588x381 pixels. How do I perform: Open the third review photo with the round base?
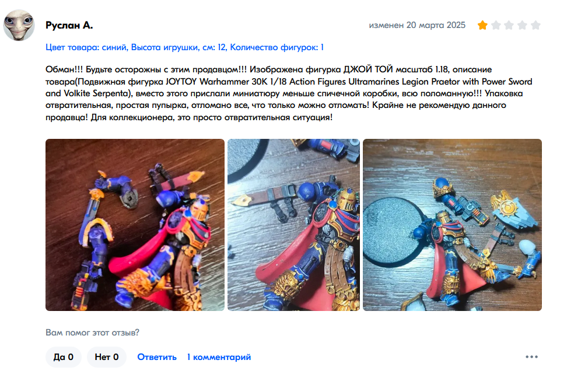[x=452, y=225]
